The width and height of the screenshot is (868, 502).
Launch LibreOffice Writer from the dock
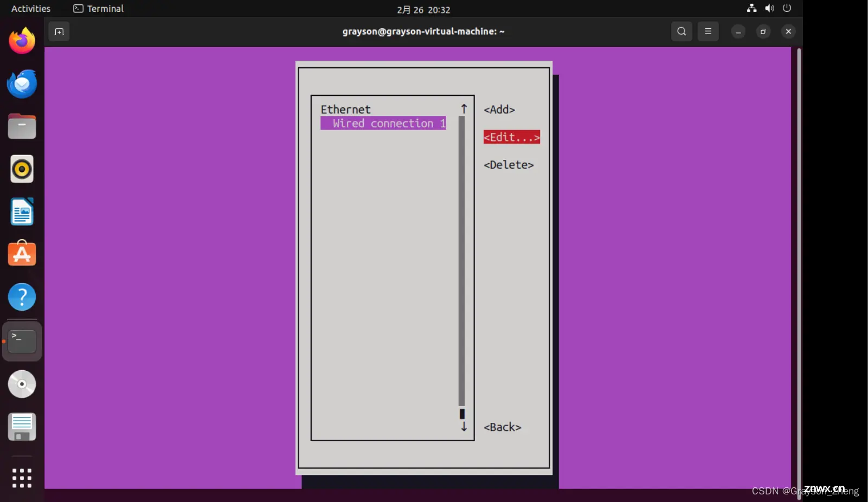[x=22, y=211]
